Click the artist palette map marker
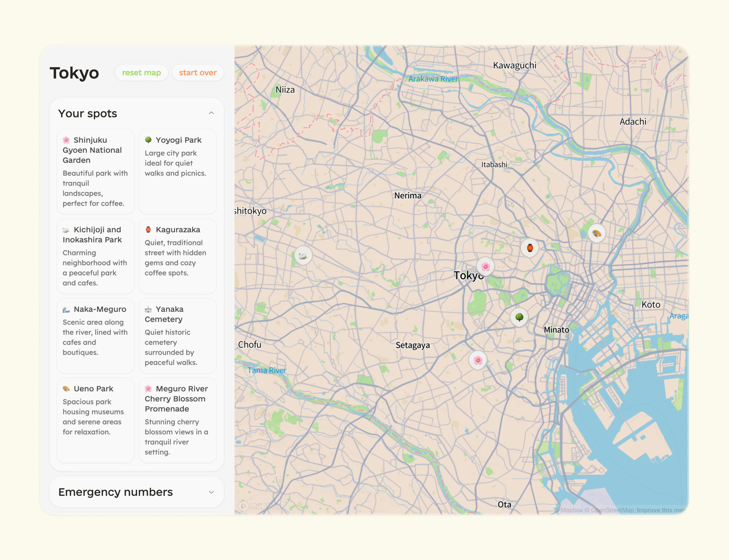This screenshot has height=560, width=729. pyautogui.click(x=596, y=233)
